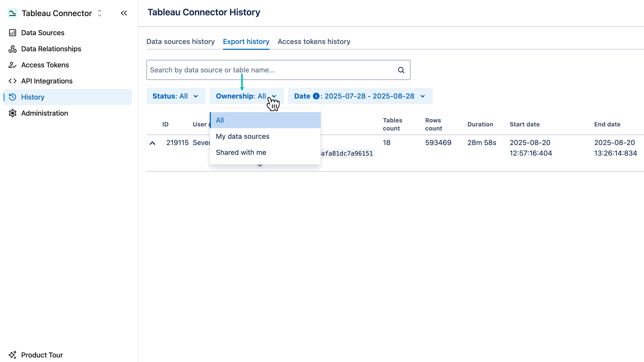Click the Product Tour sparkle icon
Image resolution: width=644 pixels, height=362 pixels.
[x=13, y=355]
